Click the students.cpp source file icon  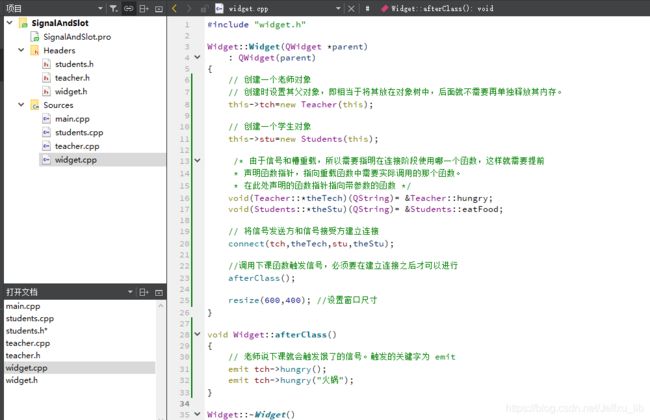pyautogui.click(x=46, y=133)
